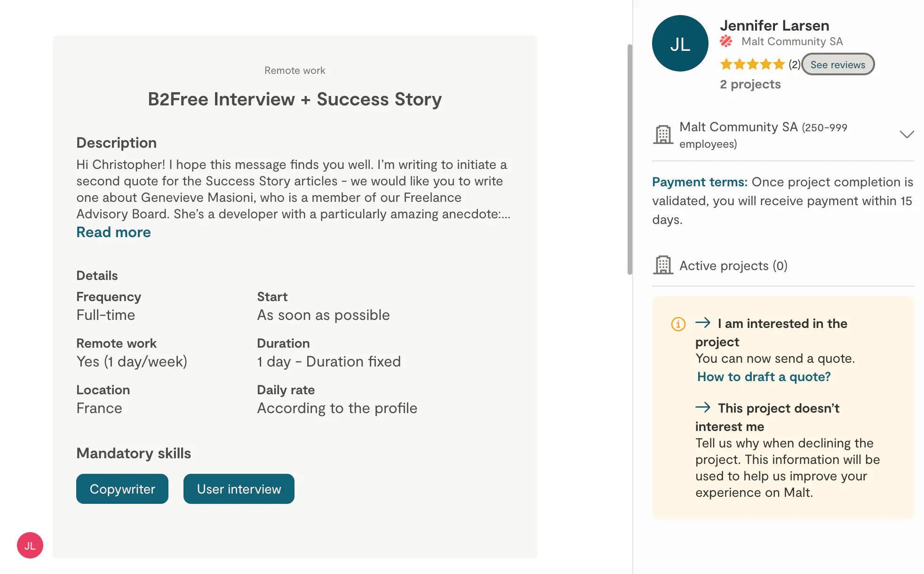The height and width of the screenshot is (574, 924).
Task: Click the building icon next to Malt Community SA
Action: pyautogui.click(x=663, y=135)
